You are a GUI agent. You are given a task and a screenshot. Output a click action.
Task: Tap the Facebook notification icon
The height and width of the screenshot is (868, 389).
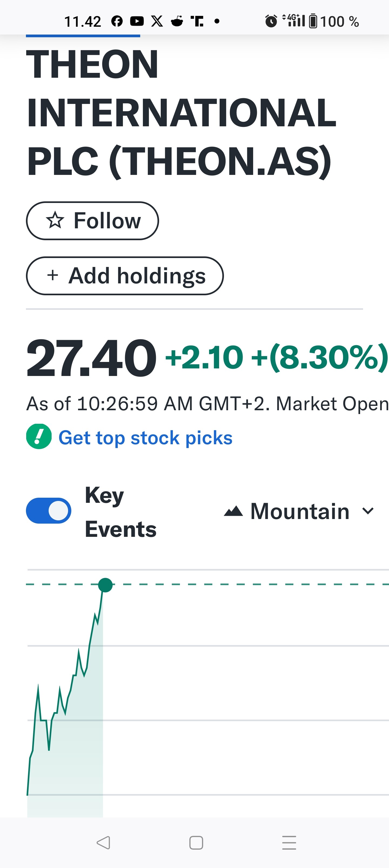click(117, 22)
